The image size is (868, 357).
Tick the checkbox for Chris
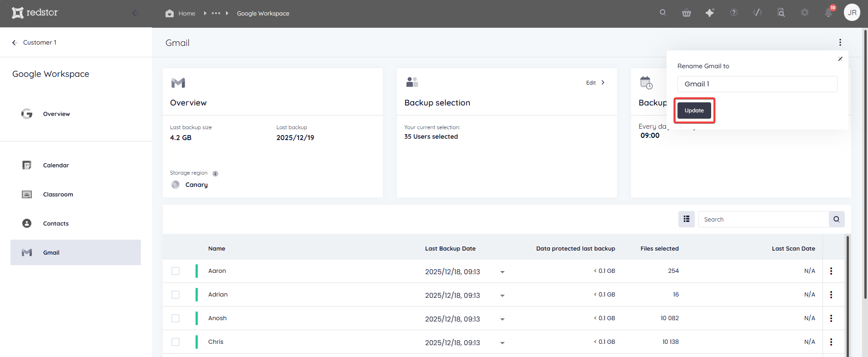tap(176, 342)
